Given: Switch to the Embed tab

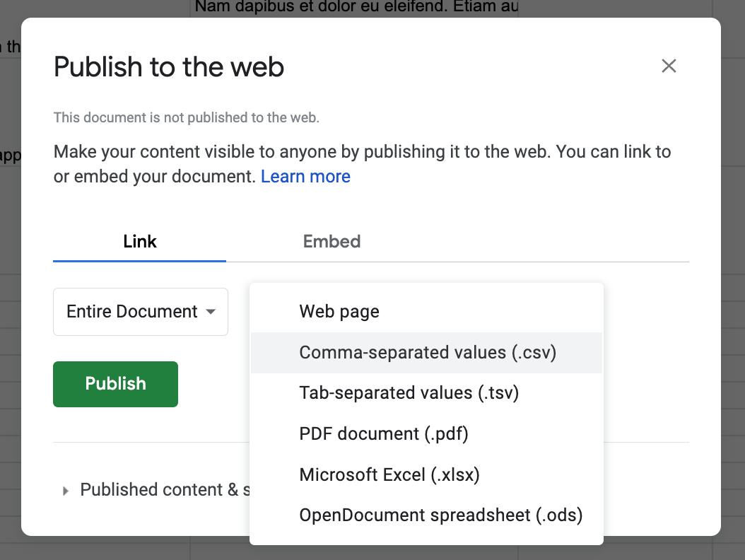Looking at the screenshot, I should pos(332,241).
